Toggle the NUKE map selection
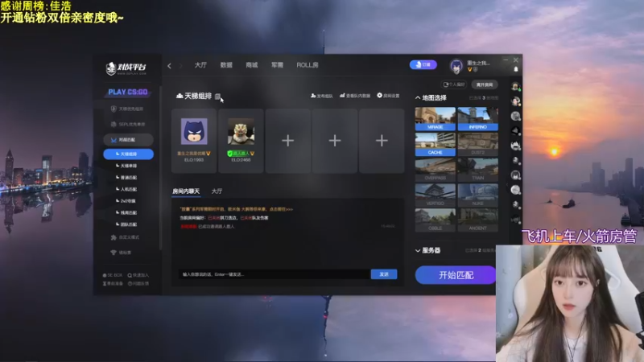 click(x=477, y=195)
